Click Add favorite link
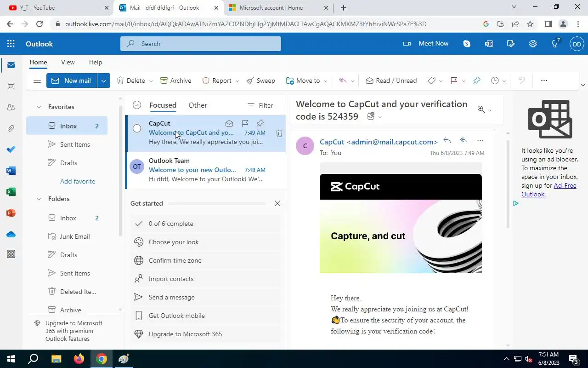Screen dimensions: 588x368 pyautogui.click(x=78, y=181)
